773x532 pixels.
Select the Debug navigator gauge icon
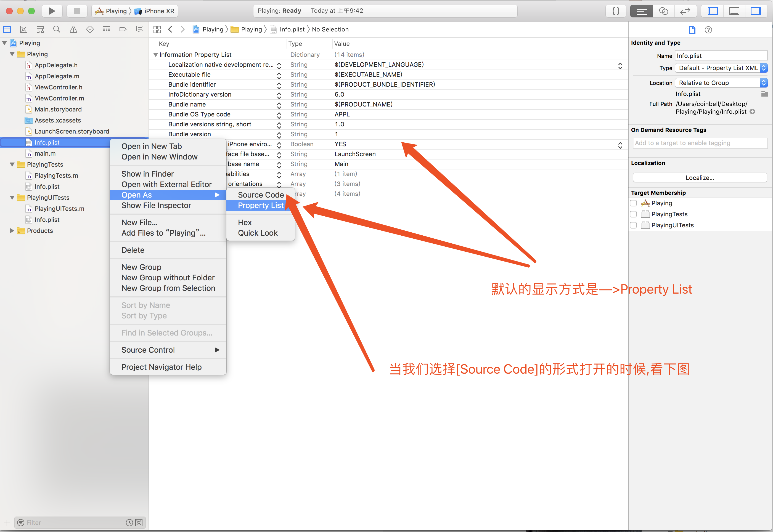[x=106, y=29]
